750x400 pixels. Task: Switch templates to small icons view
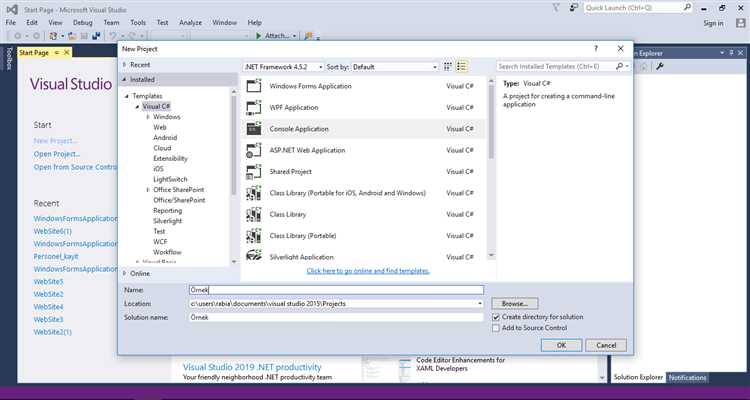click(x=450, y=67)
